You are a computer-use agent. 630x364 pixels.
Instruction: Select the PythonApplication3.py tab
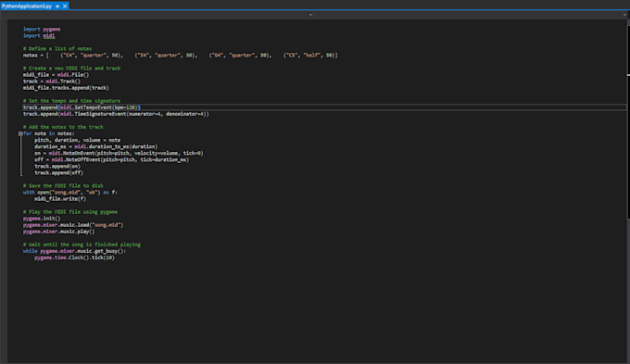tap(27, 6)
